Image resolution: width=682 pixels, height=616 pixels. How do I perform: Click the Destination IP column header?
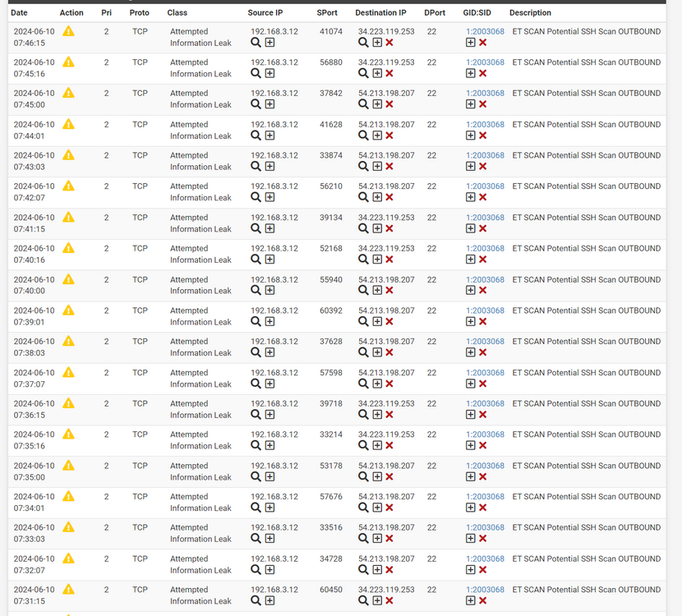pos(380,12)
